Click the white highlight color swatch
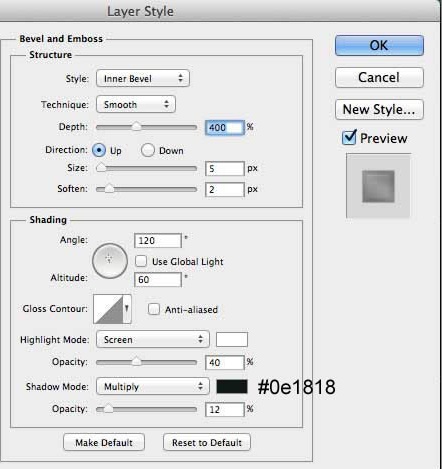This screenshot has height=469, width=442. [232, 340]
